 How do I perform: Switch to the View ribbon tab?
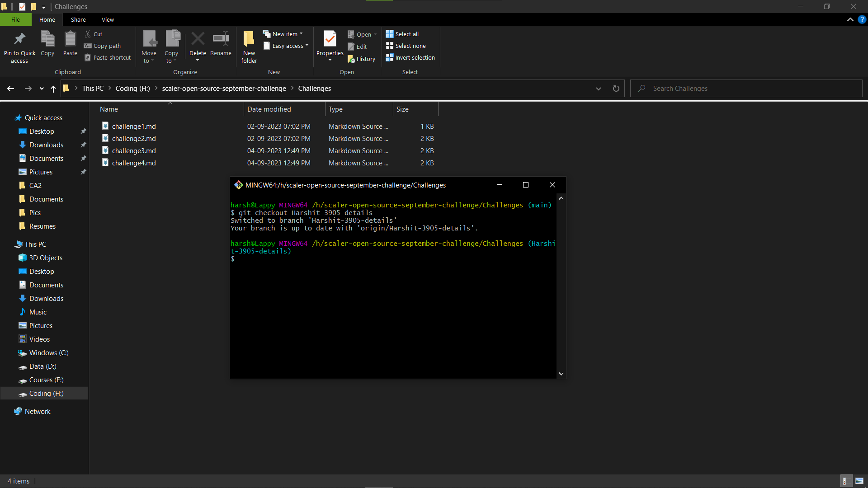[x=108, y=19]
